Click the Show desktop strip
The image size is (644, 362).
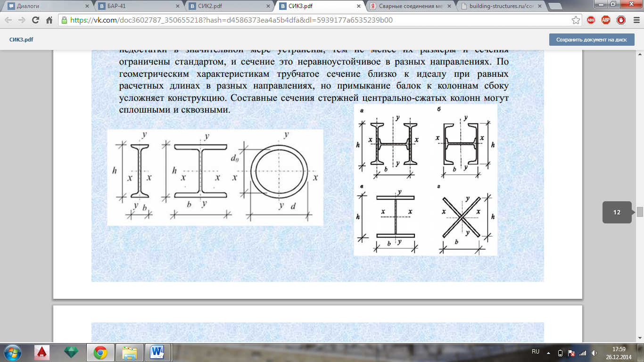pyautogui.click(x=641, y=353)
